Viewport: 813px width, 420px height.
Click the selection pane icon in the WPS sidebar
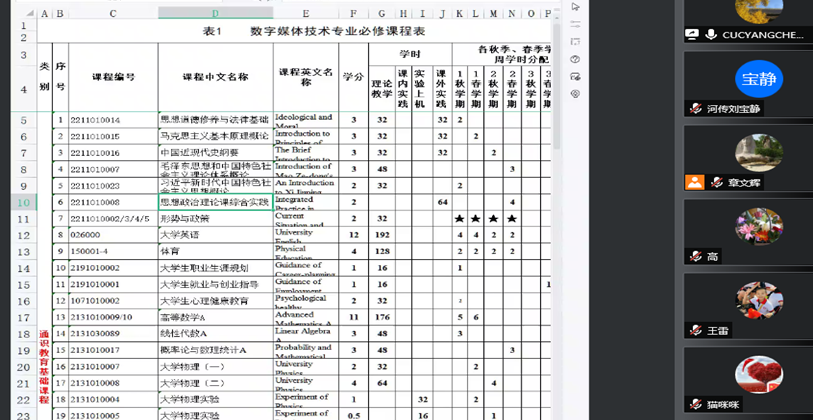[x=575, y=41]
